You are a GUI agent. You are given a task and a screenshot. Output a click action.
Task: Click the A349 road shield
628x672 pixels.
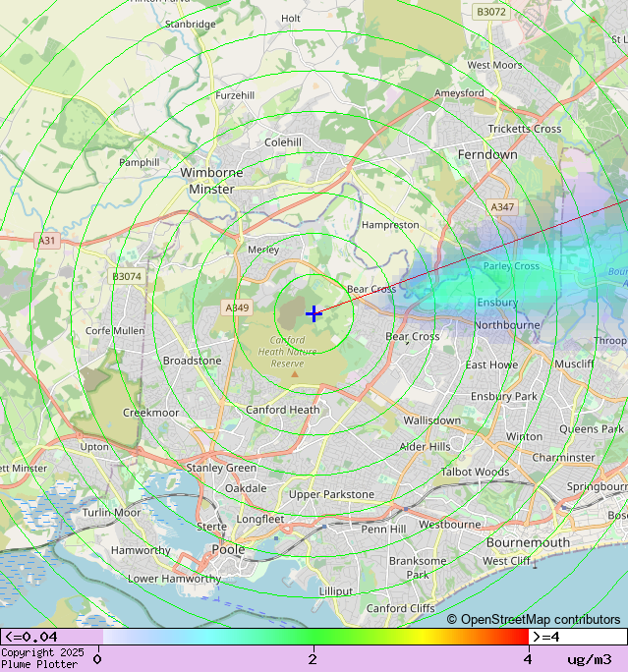[x=237, y=308]
